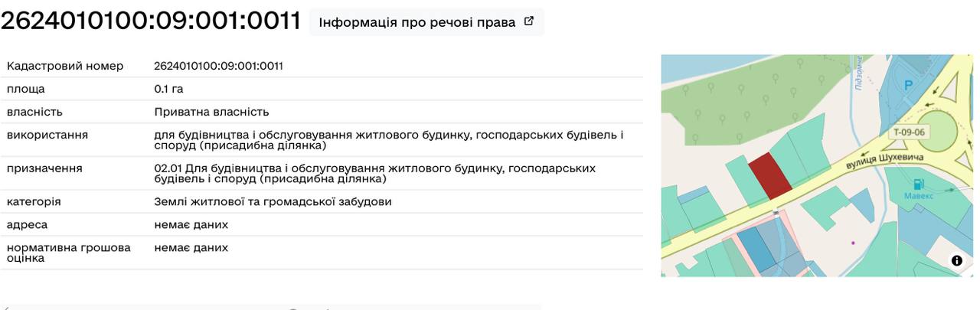Click the small purple dot on map
Screen dimensions: 980x310
pyautogui.click(x=853, y=243)
